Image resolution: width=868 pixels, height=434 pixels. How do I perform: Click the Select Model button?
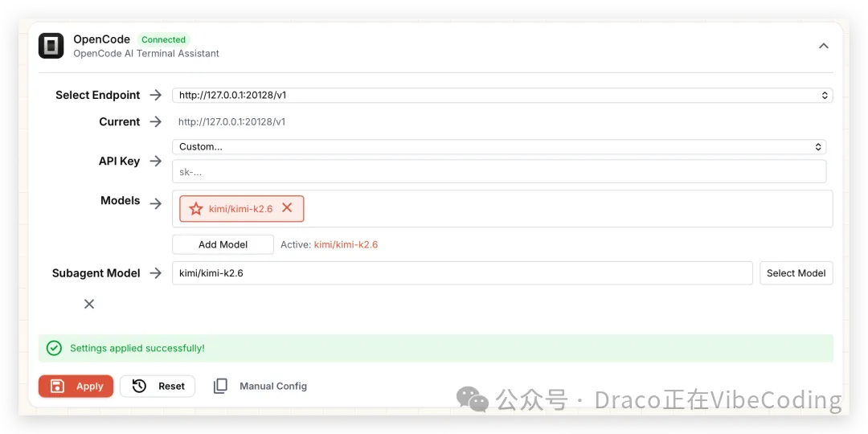coord(796,273)
